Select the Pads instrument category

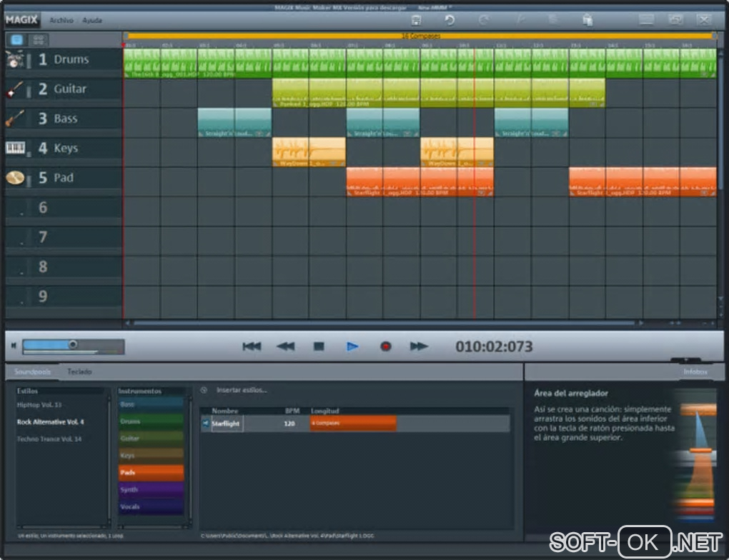[x=151, y=473]
